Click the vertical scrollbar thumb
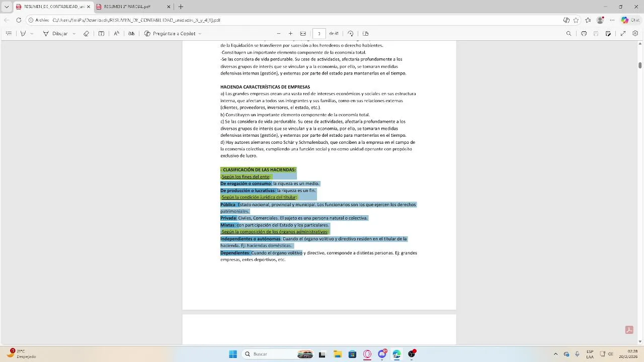Screen dimensions: 644x362 point(640,65)
